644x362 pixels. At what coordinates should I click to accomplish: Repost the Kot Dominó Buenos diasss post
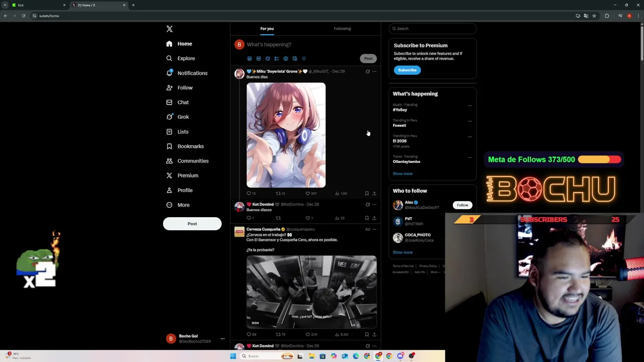(278, 218)
